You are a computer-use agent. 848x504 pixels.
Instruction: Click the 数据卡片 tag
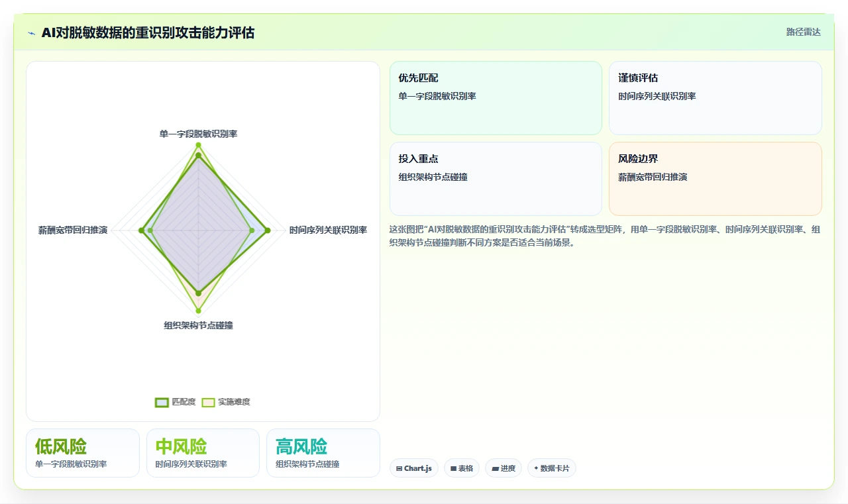coord(552,468)
